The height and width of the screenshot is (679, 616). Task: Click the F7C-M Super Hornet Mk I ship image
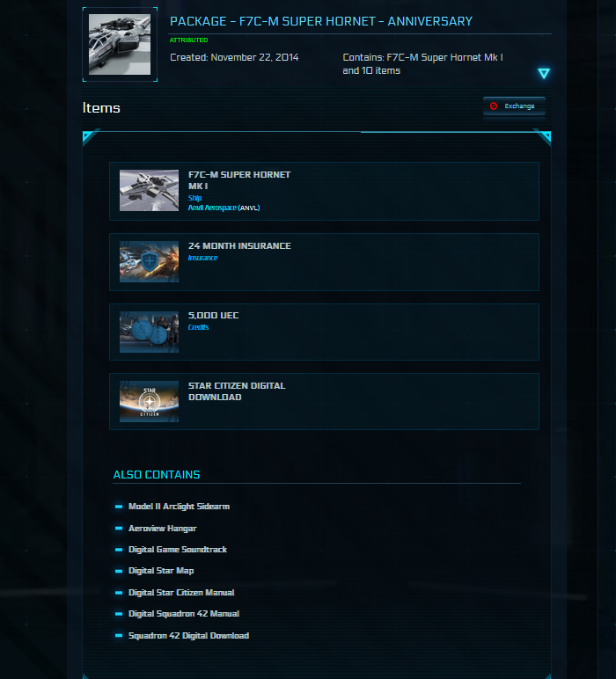click(x=149, y=191)
